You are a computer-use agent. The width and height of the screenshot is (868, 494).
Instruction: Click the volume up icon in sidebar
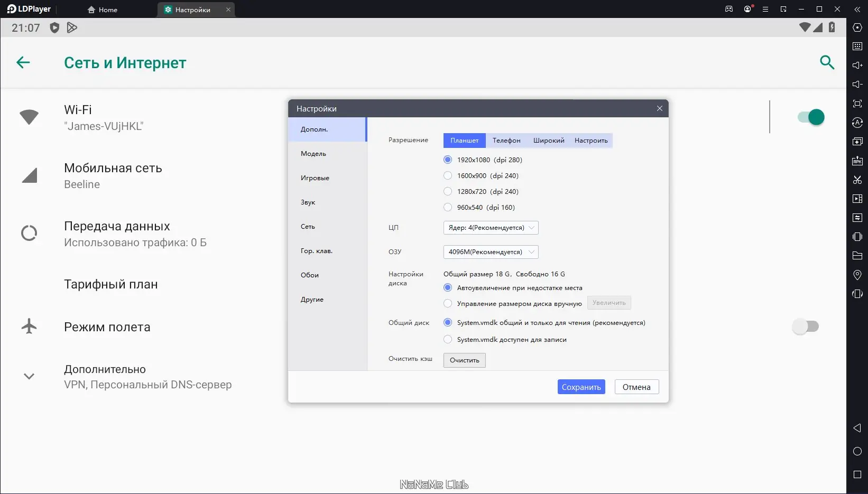(857, 66)
